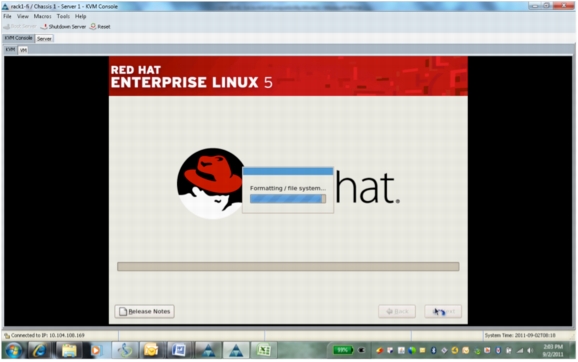Switch to the Server tab
The height and width of the screenshot is (362, 578).
[x=44, y=39]
